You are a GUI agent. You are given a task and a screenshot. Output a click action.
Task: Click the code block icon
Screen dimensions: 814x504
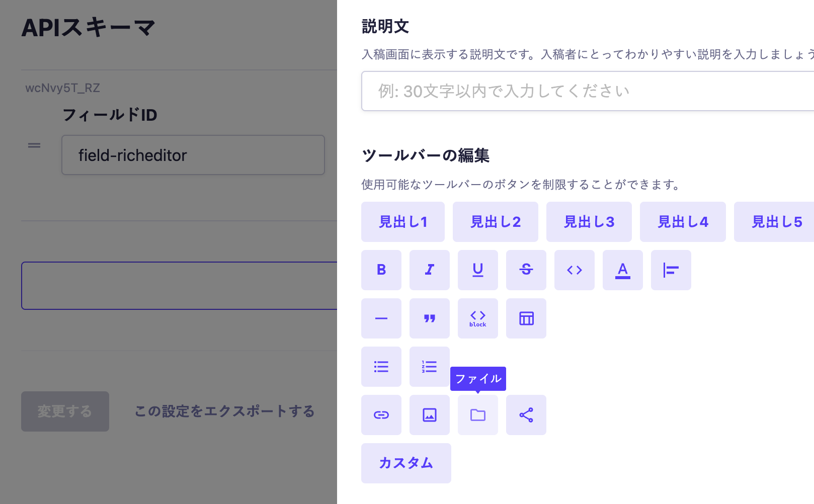pyautogui.click(x=477, y=318)
